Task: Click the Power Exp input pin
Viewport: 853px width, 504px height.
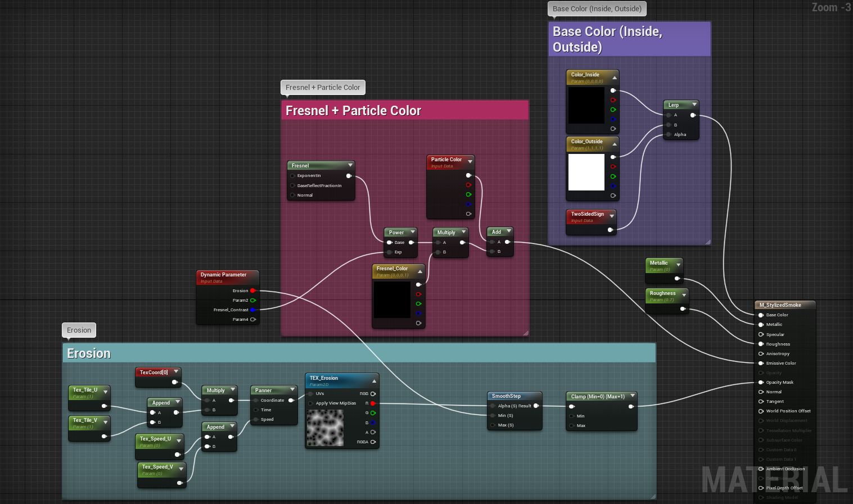Action: [x=389, y=252]
